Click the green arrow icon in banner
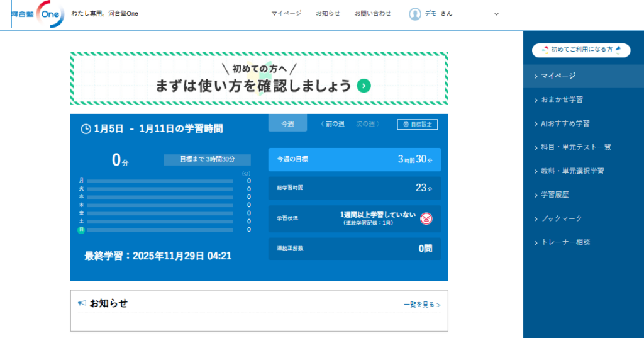The width and height of the screenshot is (644, 338). pyautogui.click(x=364, y=86)
